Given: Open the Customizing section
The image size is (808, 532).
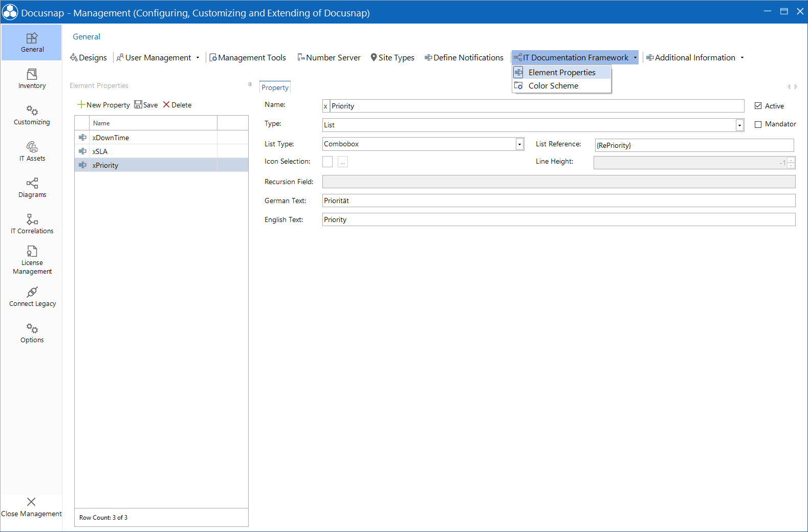Looking at the screenshot, I should [32, 115].
